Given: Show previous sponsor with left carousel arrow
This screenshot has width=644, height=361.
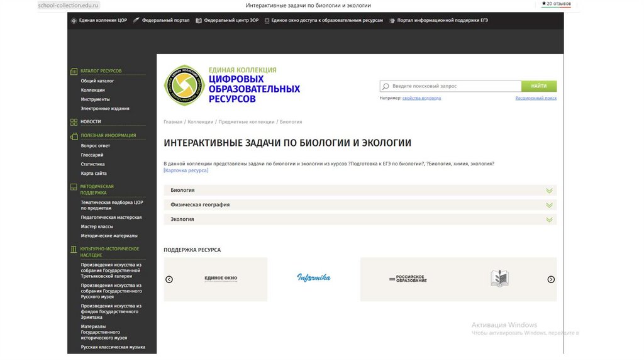Looking at the screenshot, I should 169,279.
